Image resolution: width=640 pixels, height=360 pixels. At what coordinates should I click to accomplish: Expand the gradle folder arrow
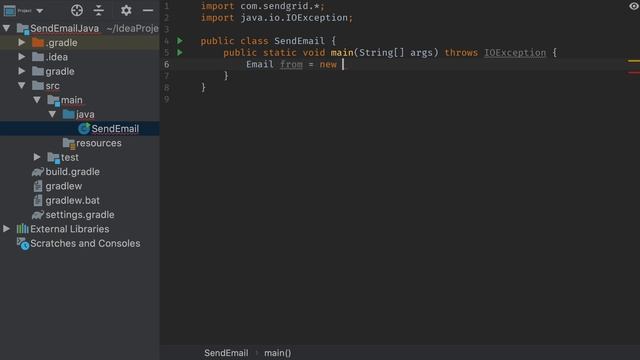coord(22,71)
